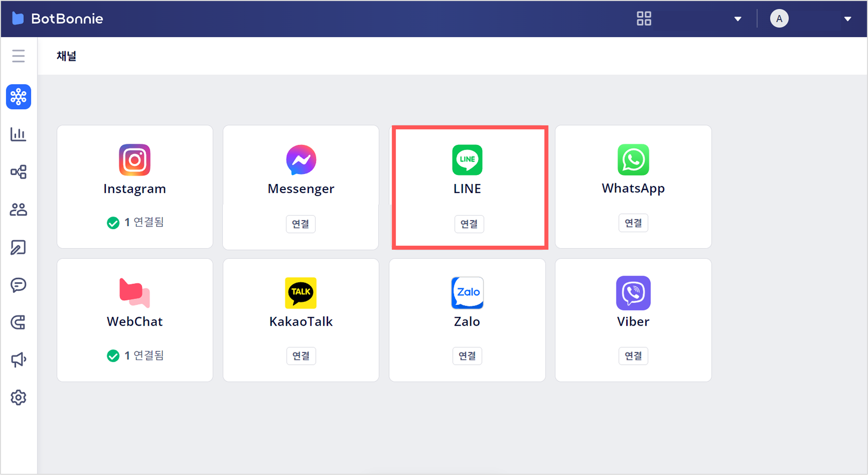Viewport: 868px width, 475px height.
Task: Click the Messenger card label
Action: [x=301, y=189]
